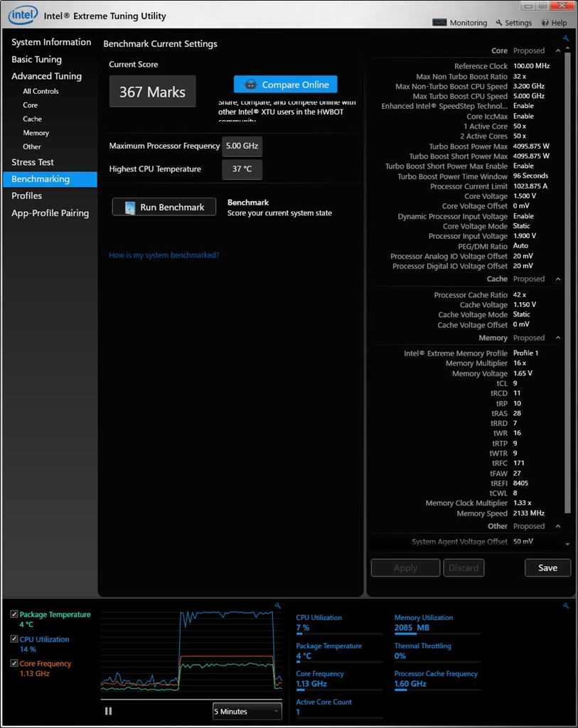Open Settings wrench icon
Screen dimensions: 578x728
499,23
